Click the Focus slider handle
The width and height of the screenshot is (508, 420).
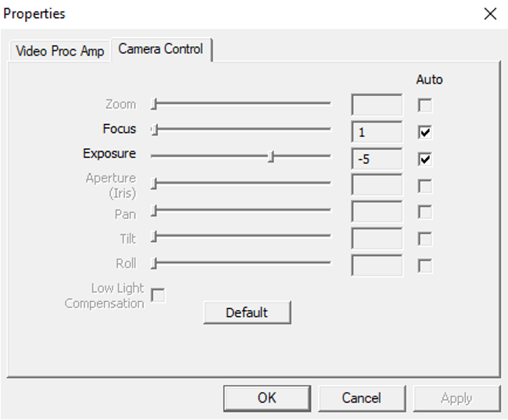point(155,130)
